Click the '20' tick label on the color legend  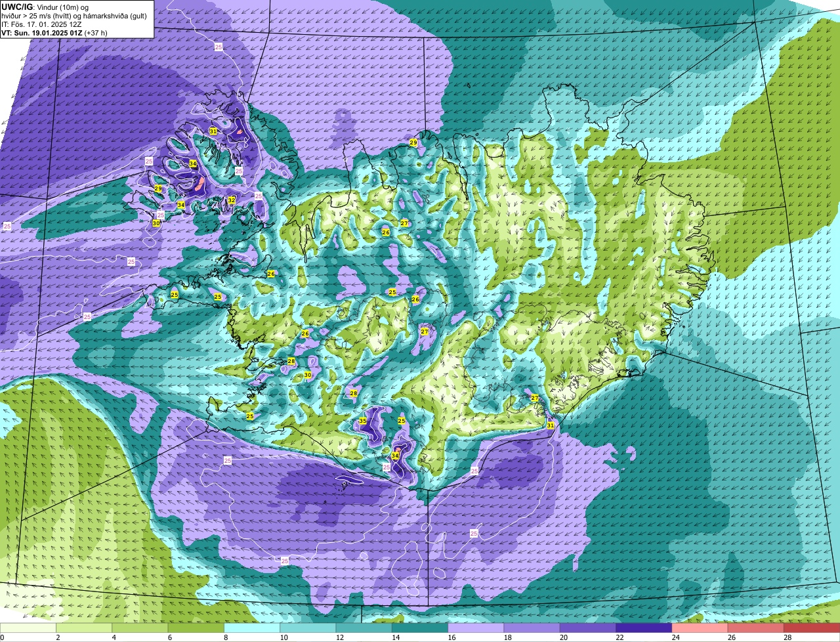click(x=562, y=637)
